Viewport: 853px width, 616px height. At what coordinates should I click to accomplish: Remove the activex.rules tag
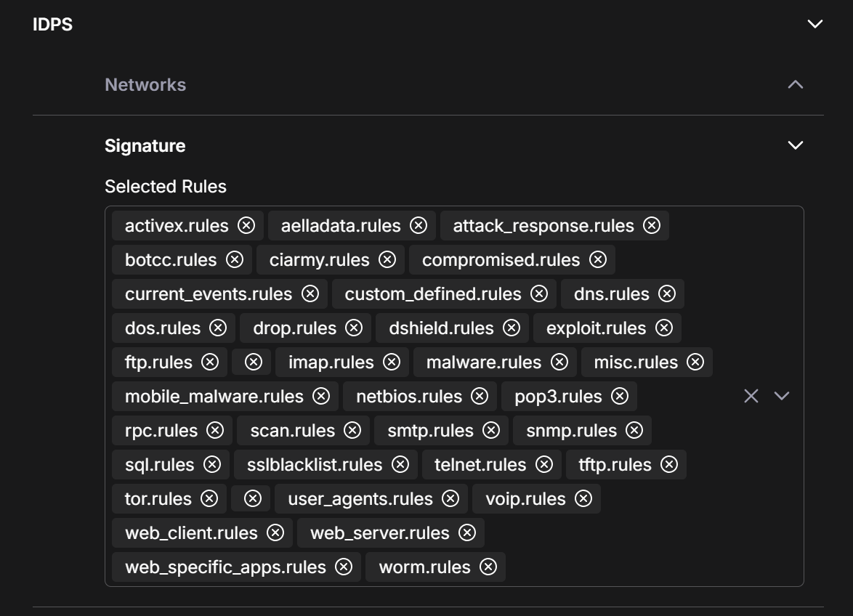[246, 226]
